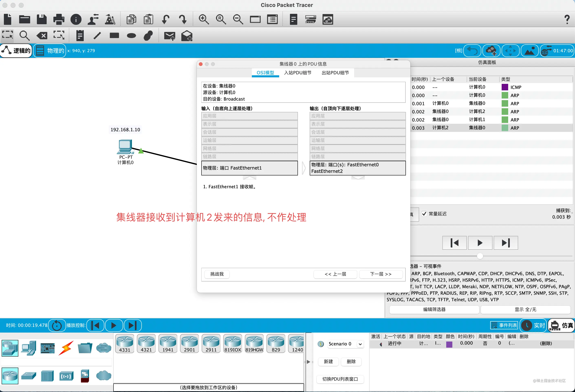Expand the output layer arrow below FastEthernet2
Image resolution: width=575 pixels, height=392 pixels.
[358, 177]
